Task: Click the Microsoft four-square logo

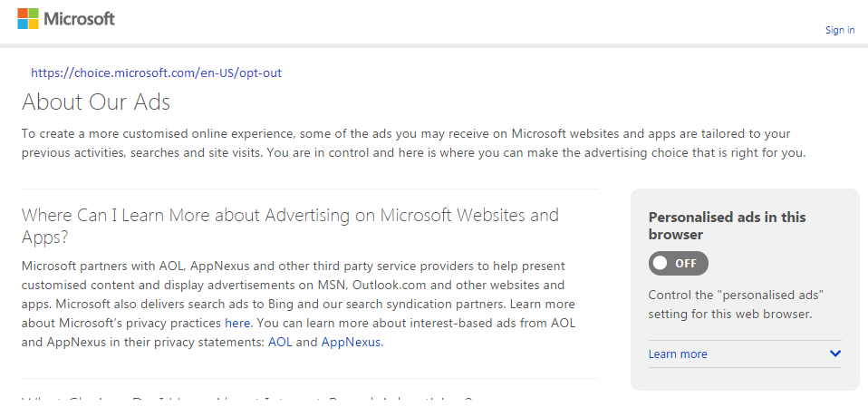Action: [28, 18]
